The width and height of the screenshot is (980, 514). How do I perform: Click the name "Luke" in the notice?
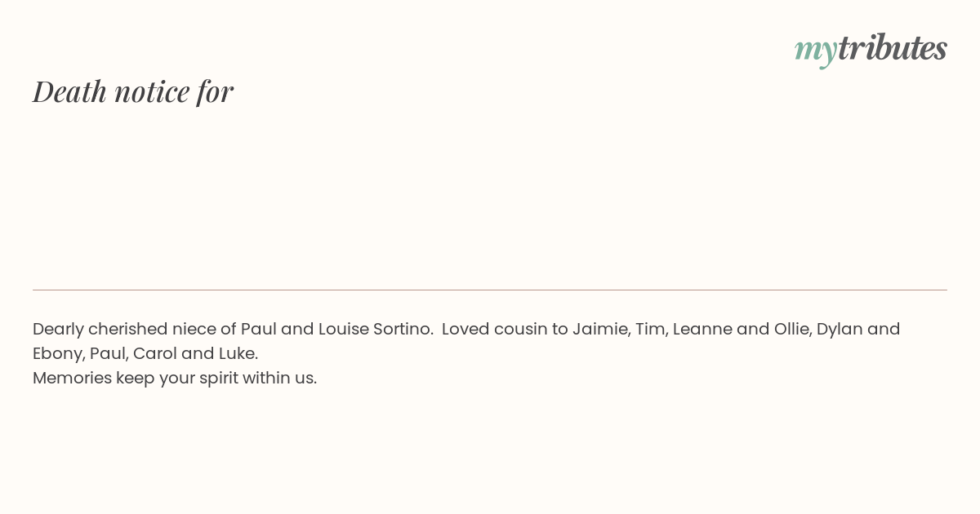(238, 353)
